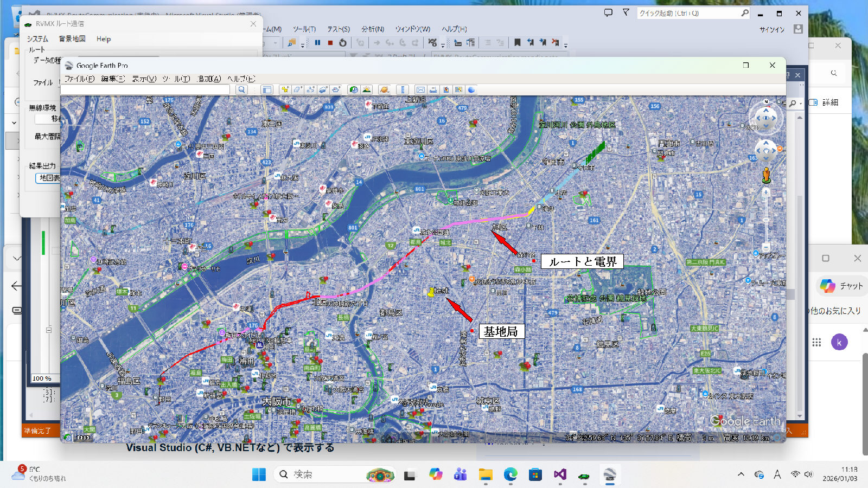Toggle the historical imagery clock button
Screen dimensions: 868x488
354,90
